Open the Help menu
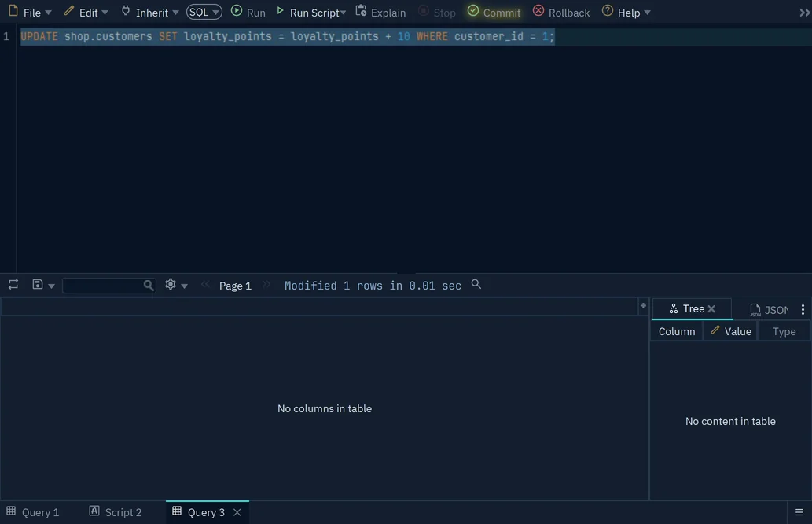This screenshot has height=524, width=812. (626, 12)
